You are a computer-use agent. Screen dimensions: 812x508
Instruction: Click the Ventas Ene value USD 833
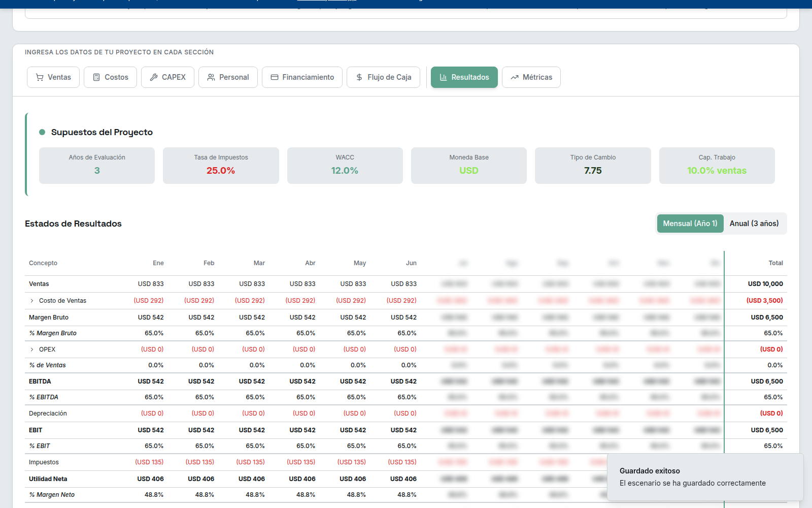click(x=151, y=284)
